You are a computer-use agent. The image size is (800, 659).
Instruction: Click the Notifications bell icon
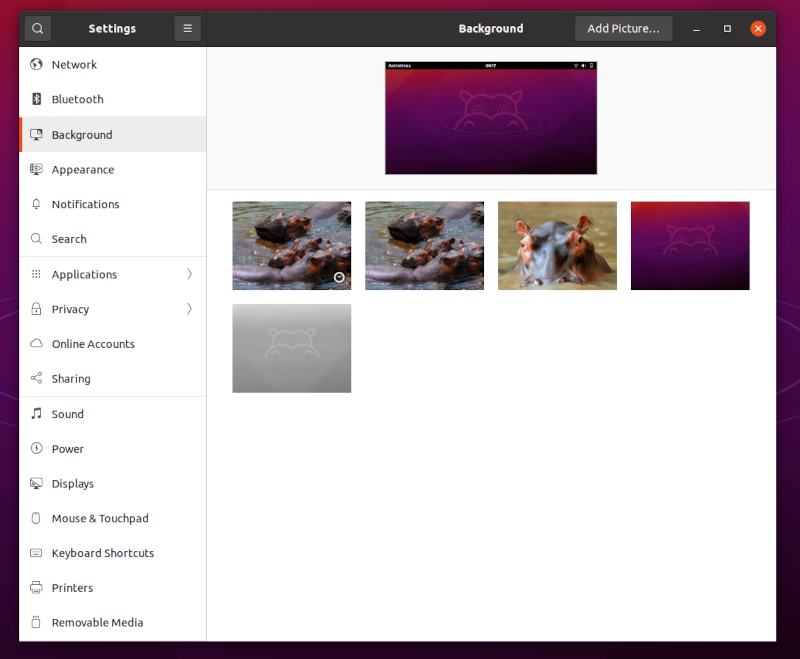pos(36,204)
